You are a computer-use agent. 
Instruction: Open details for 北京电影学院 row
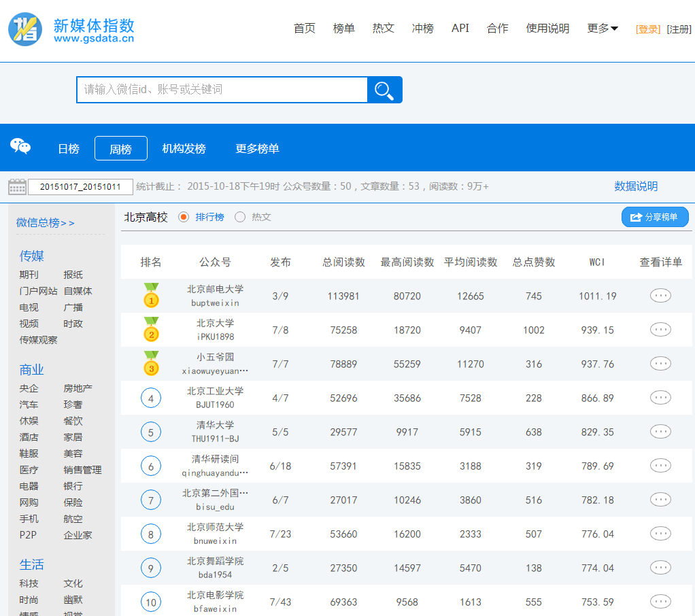point(660,602)
